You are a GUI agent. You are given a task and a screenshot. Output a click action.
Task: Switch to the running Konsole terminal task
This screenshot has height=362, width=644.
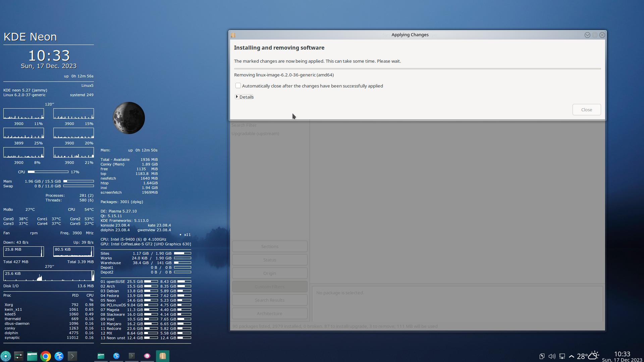coord(132,356)
